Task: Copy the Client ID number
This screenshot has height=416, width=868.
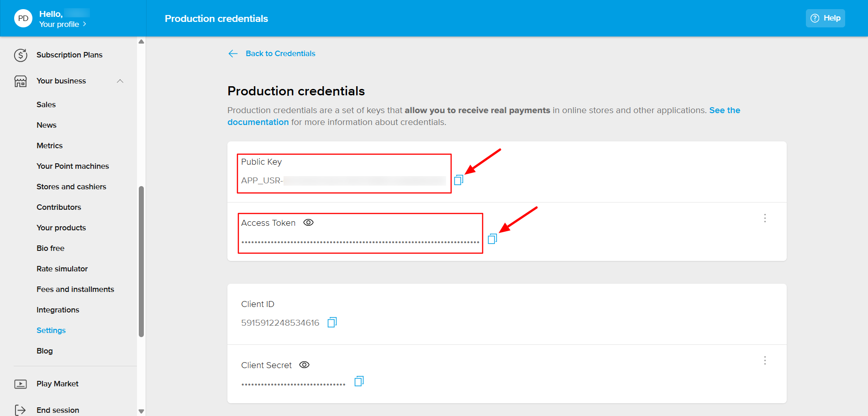Action: [332, 322]
